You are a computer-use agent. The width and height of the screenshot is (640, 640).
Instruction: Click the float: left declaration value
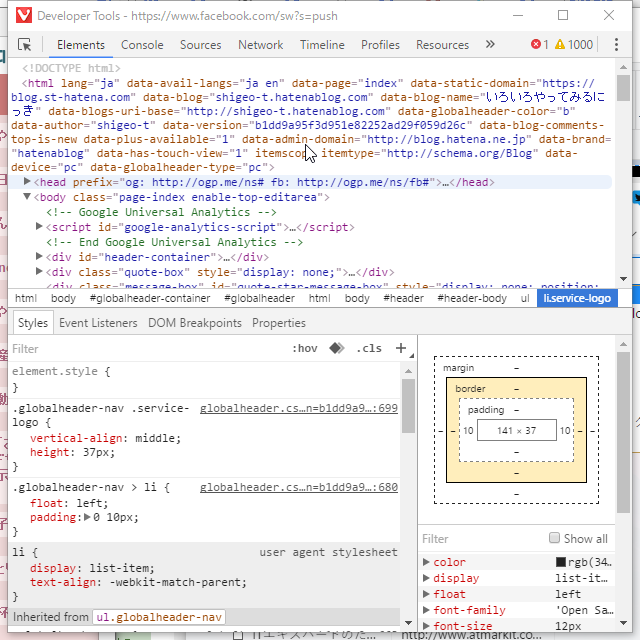click(x=92, y=503)
